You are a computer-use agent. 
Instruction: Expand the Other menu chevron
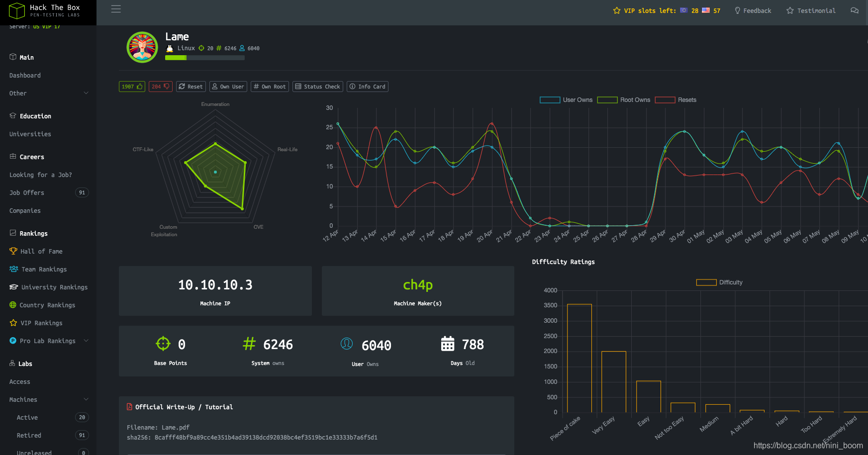[86, 93]
